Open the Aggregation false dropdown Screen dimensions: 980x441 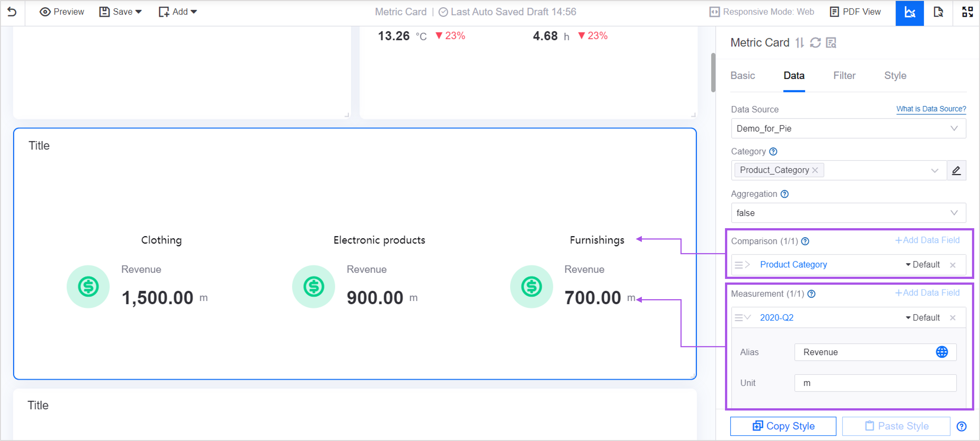(848, 213)
